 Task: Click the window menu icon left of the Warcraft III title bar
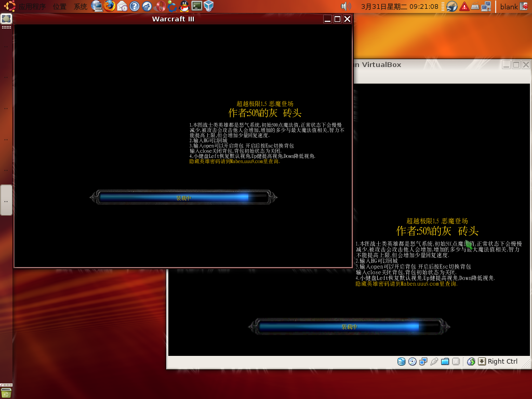tap(6, 19)
